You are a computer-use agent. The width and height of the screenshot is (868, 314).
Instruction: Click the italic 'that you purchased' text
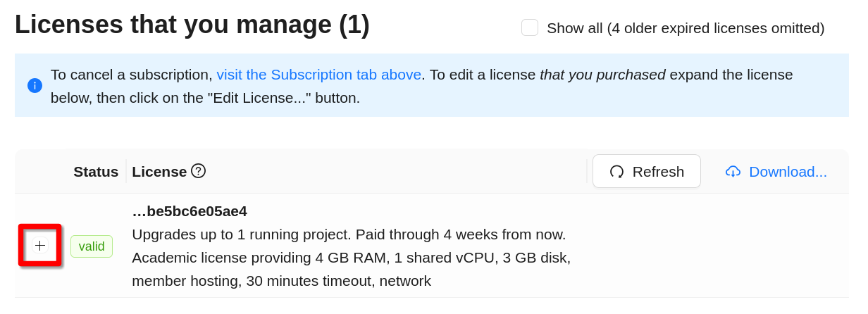point(602,75)
